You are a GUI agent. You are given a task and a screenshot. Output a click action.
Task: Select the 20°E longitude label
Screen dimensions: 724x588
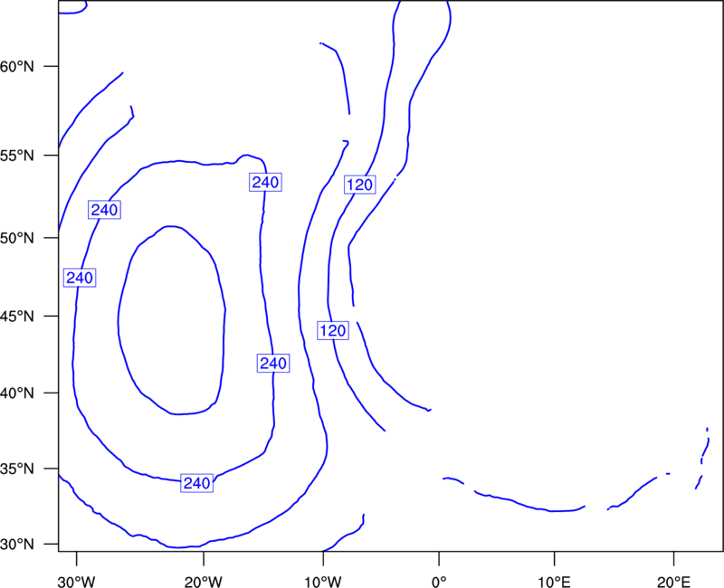pyautogui.click(x=673, y=582)
